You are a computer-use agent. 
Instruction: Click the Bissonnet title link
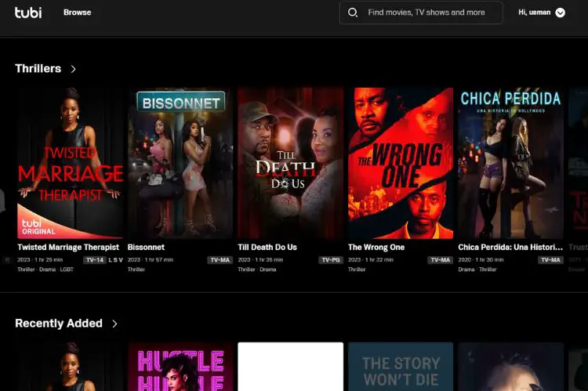pyautogui.click(x=146, y=247)
